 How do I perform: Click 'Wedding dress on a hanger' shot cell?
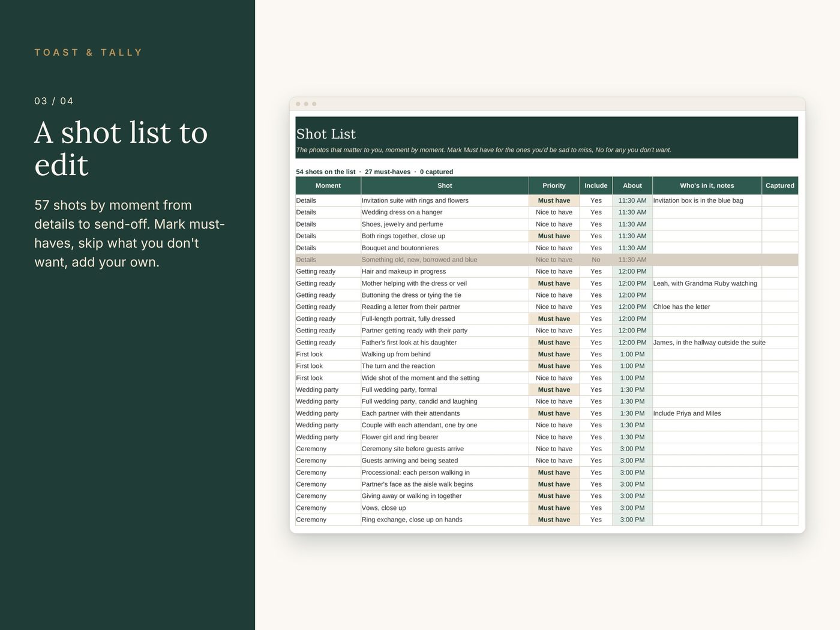click(x=445, y=212)
